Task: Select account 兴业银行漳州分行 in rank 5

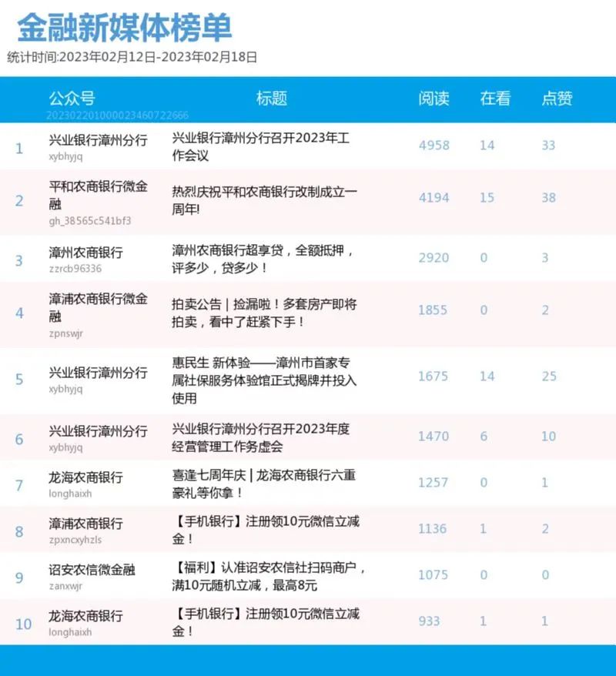Action: point(99,373)
